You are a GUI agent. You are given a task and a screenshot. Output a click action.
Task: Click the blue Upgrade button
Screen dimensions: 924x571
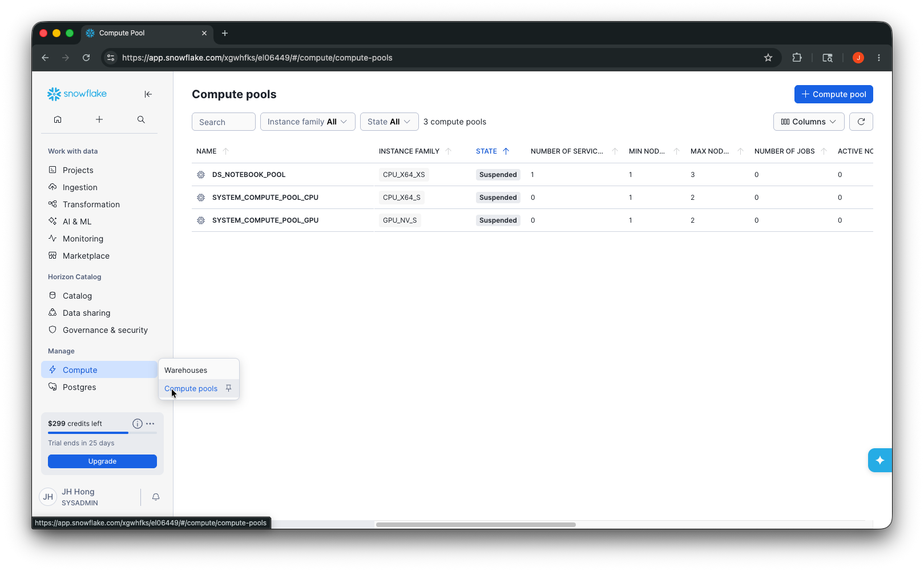[x=102, y=461]
